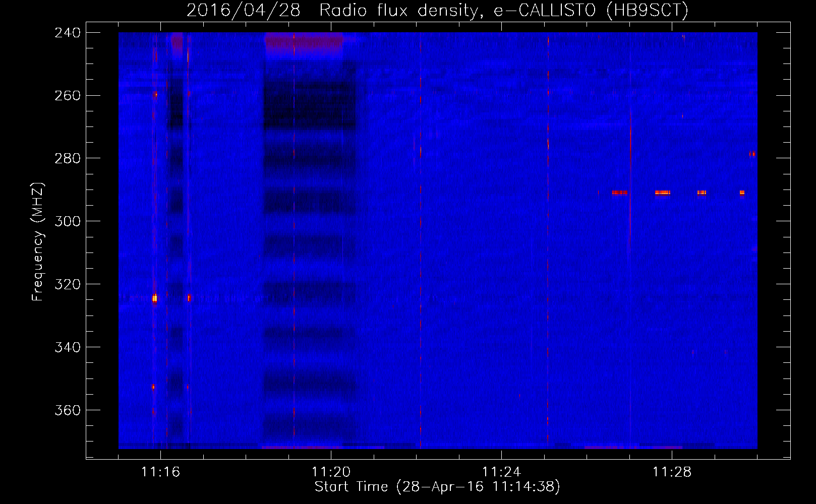
Task: Click the 340 frequency tick label
Action: point(68,348)
